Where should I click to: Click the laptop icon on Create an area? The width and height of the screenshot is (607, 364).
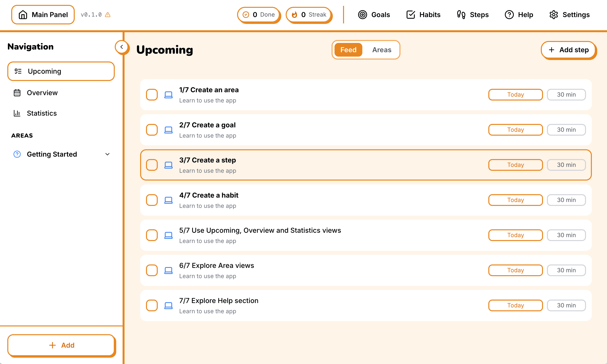168,95
